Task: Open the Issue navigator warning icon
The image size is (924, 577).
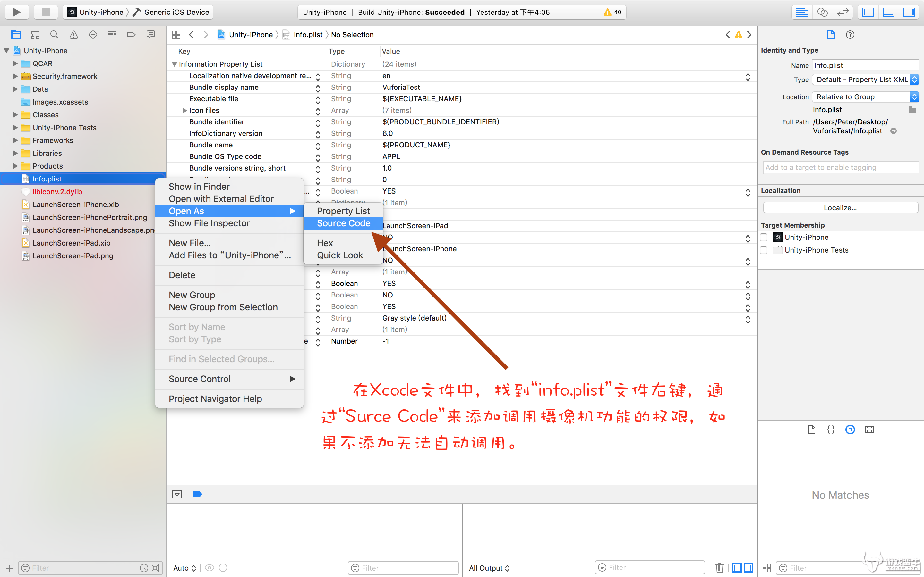Action: tap(74, 35)
